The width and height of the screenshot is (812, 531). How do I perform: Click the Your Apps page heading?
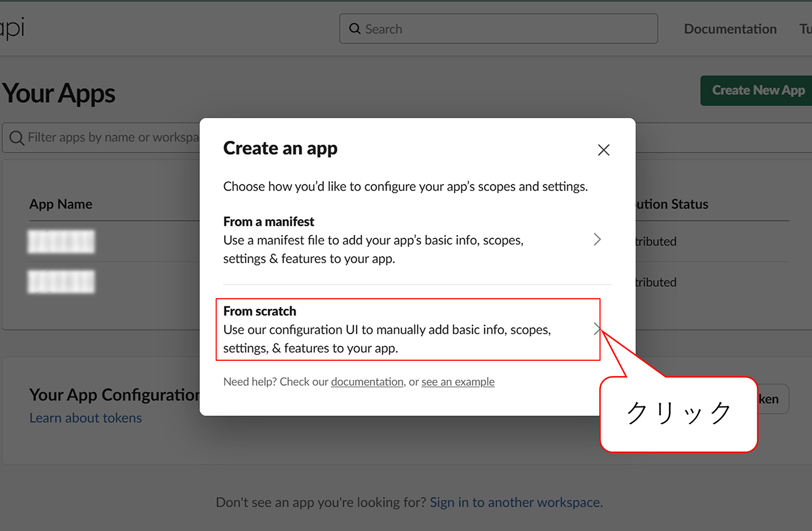[x=59, y=93]
